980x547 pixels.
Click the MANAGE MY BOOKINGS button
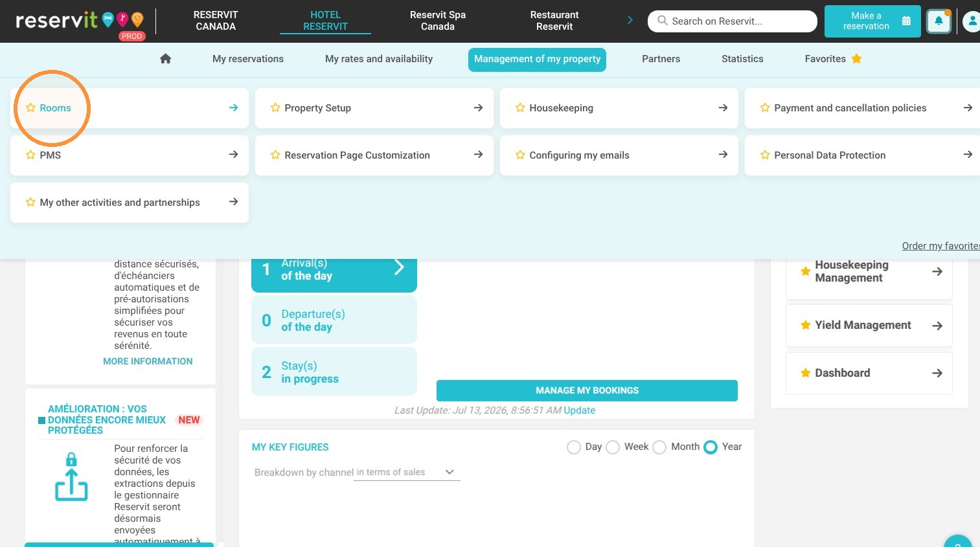(x=587, y=390)
